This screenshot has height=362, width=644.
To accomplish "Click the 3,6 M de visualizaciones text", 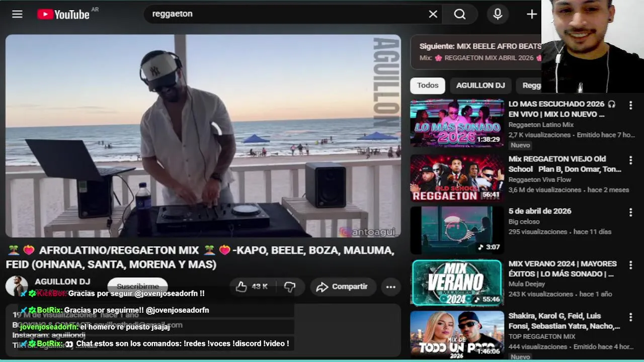I will pyautogui.click(x=544, y=190).
